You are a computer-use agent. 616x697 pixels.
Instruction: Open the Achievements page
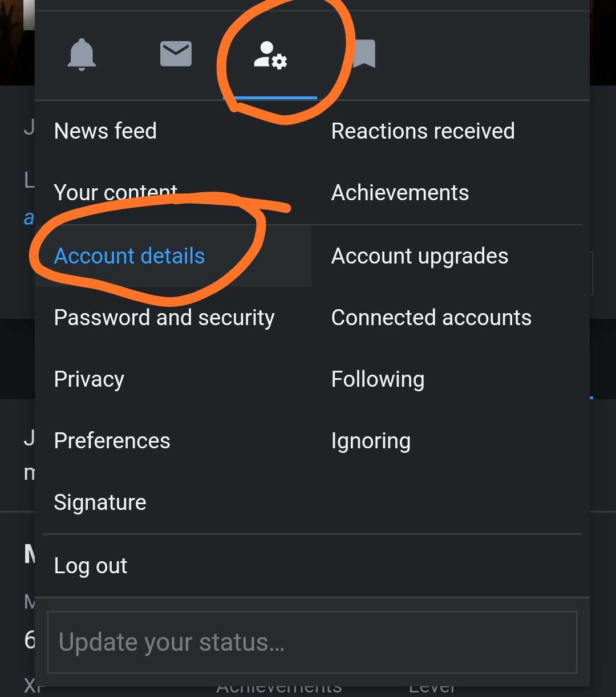click(400, 193)
